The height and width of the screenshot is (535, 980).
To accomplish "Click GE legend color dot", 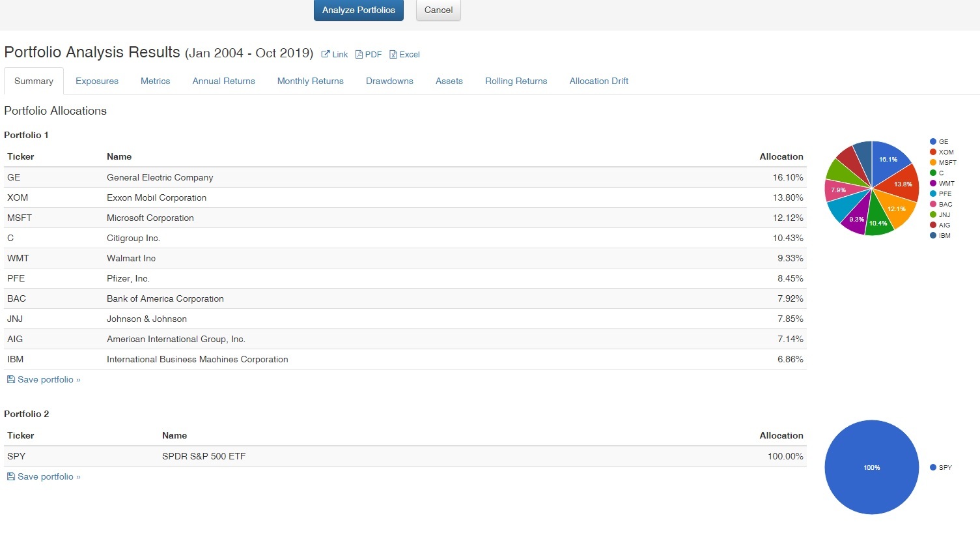I will pyautogui.click(x=933, y=141).
